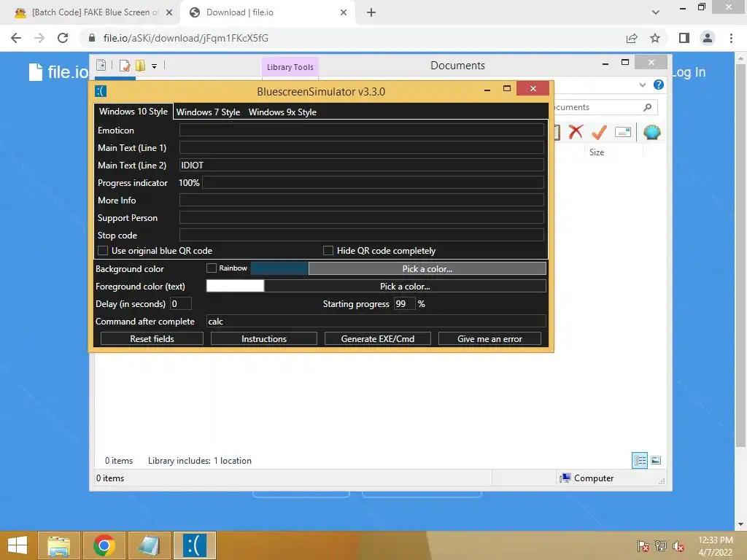Screen dimensions: 747x560
Task: Click the BluescreenSimulator sad-face title icon
Action: (101, 91)
